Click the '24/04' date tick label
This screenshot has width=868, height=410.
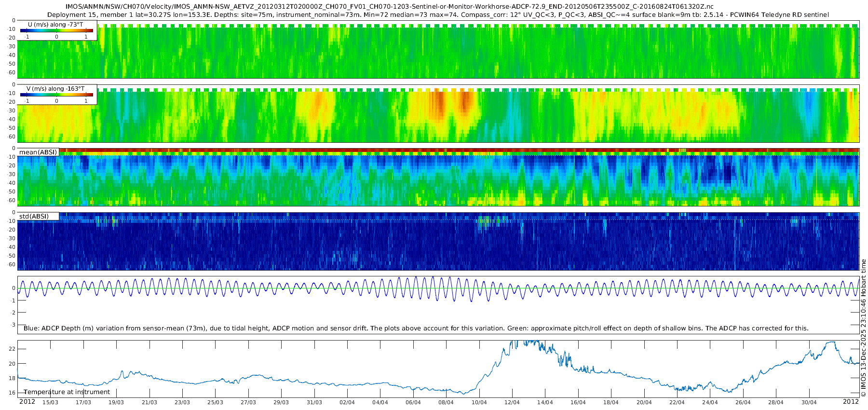(710, 402)
